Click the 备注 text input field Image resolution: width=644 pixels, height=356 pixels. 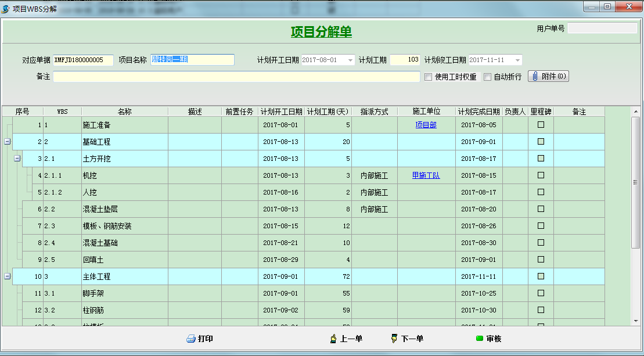236,77
